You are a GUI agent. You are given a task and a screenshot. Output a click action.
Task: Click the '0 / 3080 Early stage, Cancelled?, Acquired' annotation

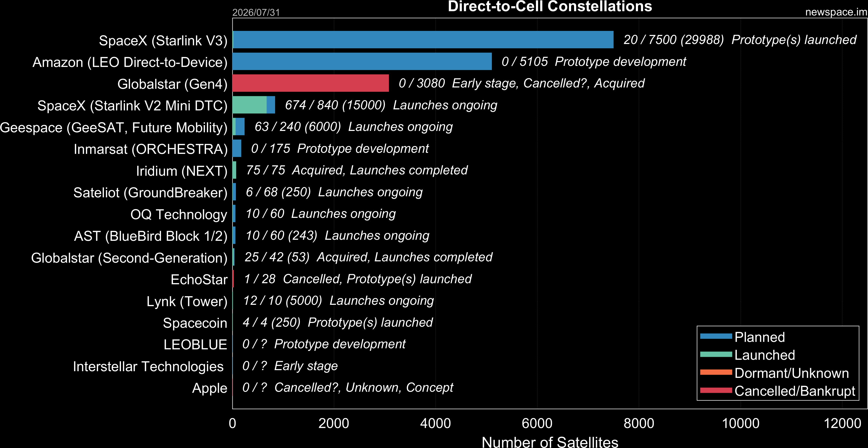pos(522,83)
